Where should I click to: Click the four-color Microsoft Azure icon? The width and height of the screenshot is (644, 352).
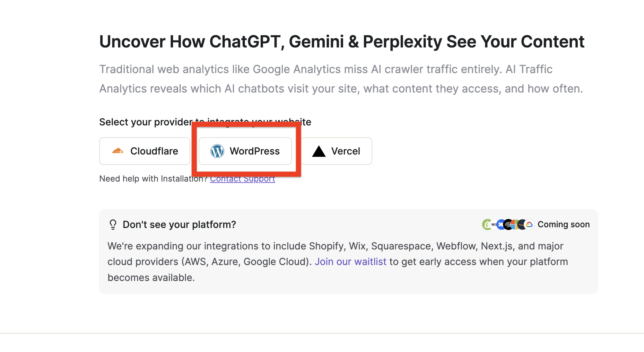(x=514, y=225)
